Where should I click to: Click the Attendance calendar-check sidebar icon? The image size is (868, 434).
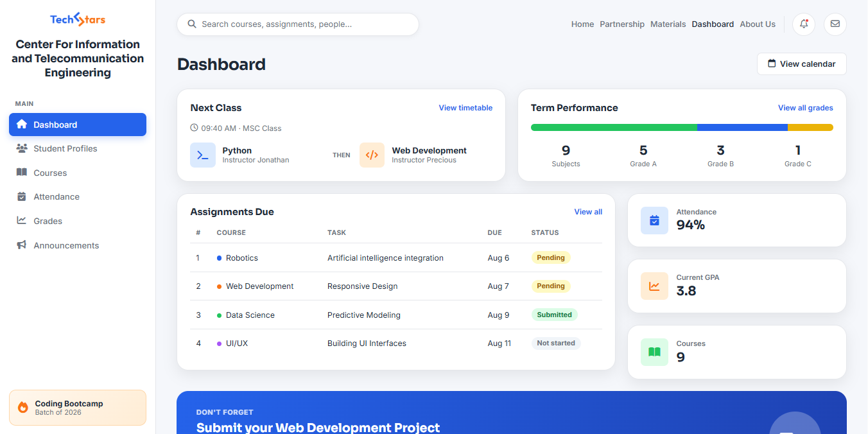[22, 196]
